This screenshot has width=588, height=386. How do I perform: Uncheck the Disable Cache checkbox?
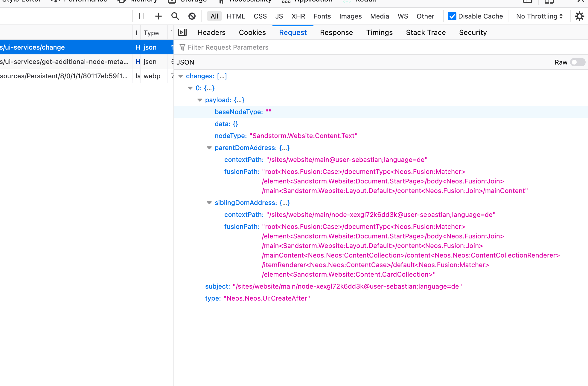click(x=452, y=16)
